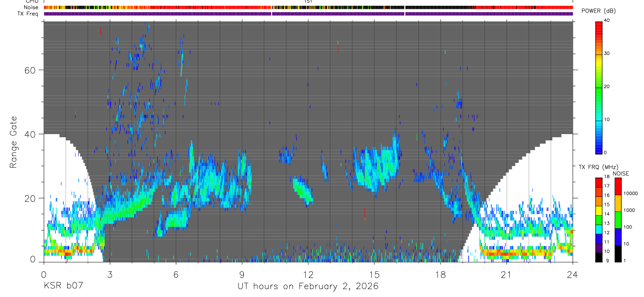Click the '1000' tick on the noise legend
This screenshot has width=644, height=297.
pyautogui.click(x=629, y=210)
